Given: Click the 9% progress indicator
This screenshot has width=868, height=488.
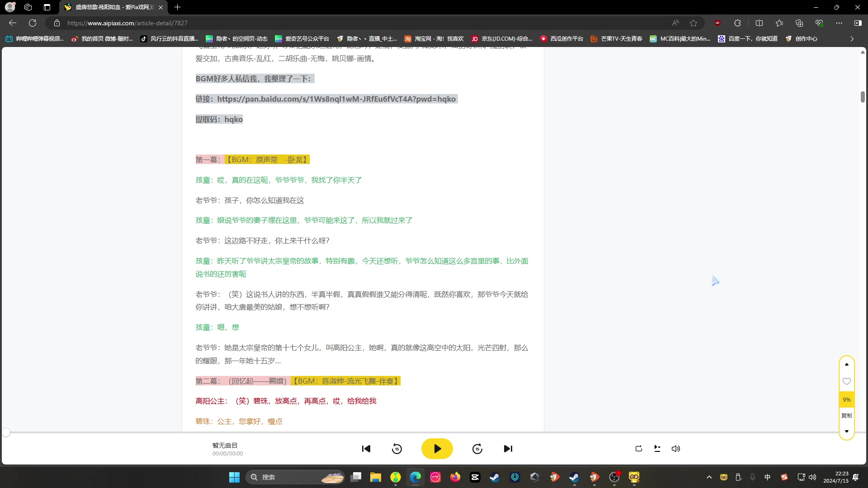Looking at the screenshot, I should point(846,399).
